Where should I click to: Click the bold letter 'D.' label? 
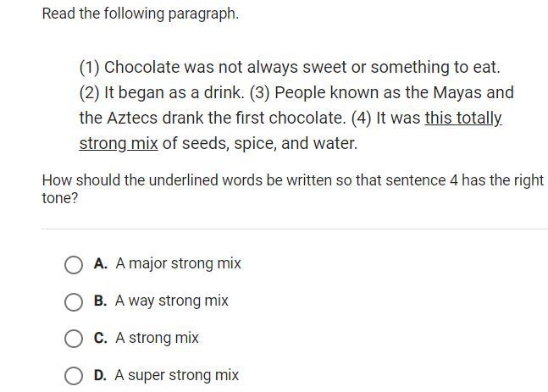(x=101, y=375)
